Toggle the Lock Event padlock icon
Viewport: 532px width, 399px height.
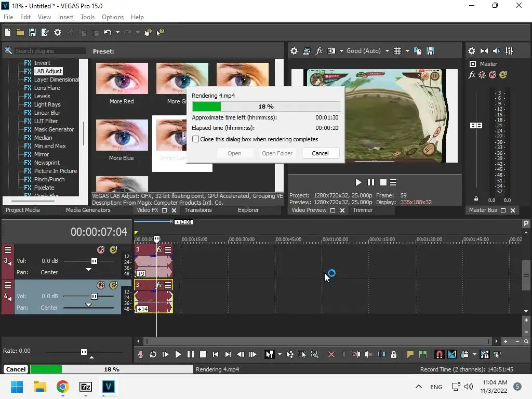(x=394, y=354)
